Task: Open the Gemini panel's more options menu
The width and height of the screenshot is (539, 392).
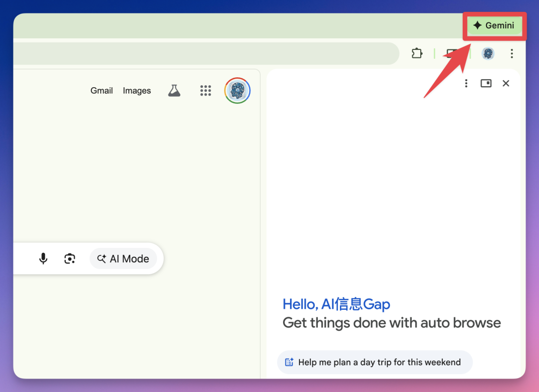Action: 466,83
